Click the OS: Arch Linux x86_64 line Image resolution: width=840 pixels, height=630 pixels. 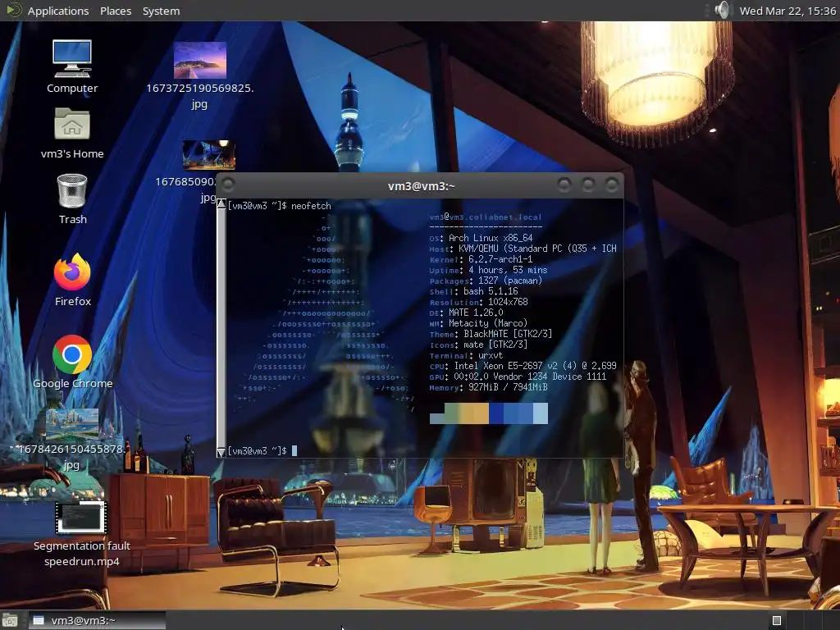click(481, 238)
